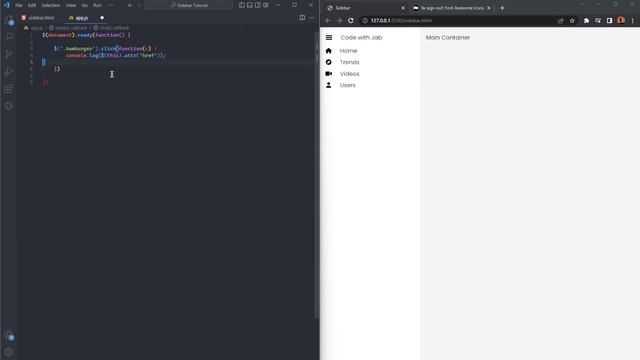Click the Split Editor icon in VS Code
The image size is (640, 360).
coord(302,18)
